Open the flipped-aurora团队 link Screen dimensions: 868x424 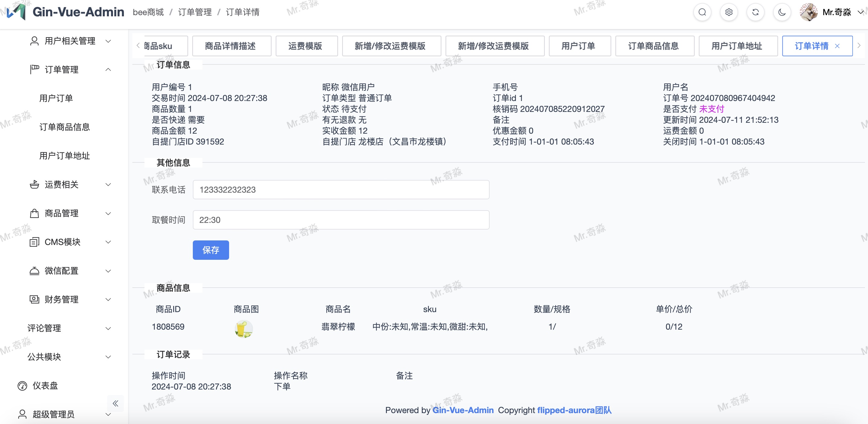[x=574, y=410]
